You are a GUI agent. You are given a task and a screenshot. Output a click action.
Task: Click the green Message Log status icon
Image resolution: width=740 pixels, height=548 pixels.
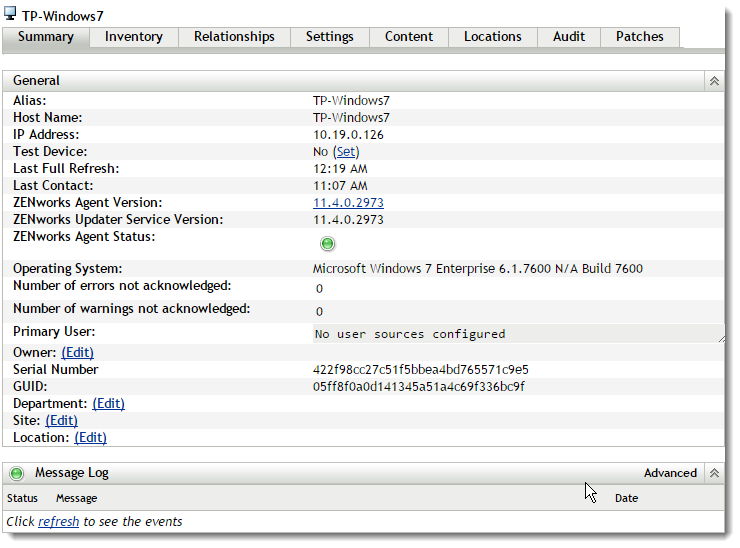click(17, 473)
